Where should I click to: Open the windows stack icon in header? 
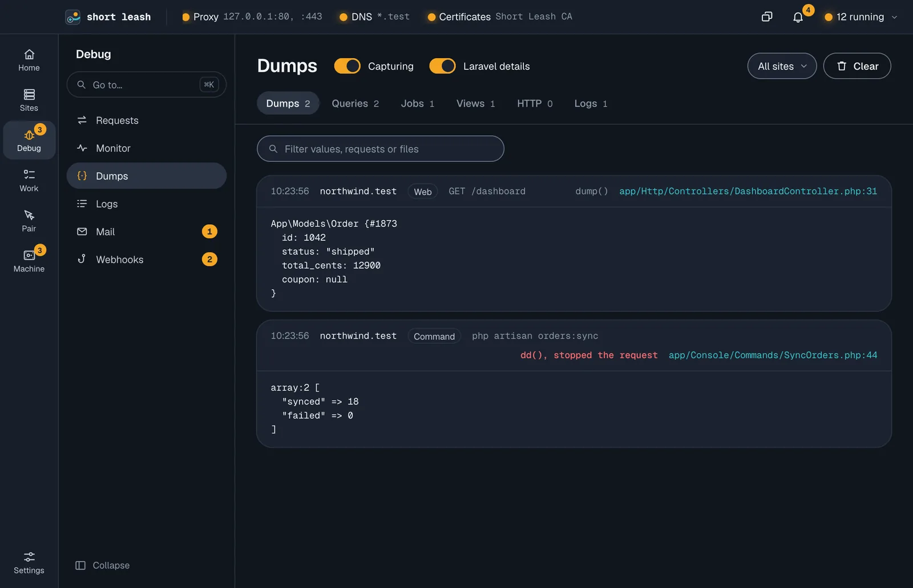pos(767,17)
